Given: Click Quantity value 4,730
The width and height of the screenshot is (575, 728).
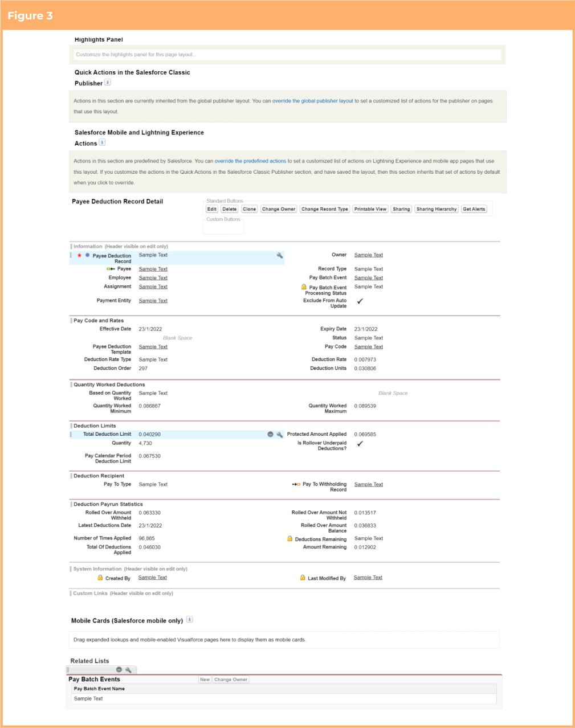Looking at the screenshot, I should point(145,443).
